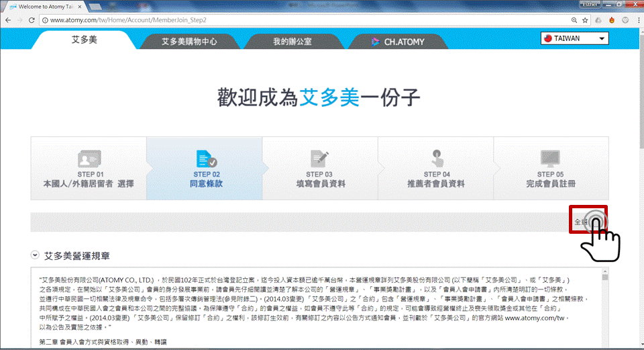The width and height of the screenshot is (644, 350).
Task: Click the STEP 02 同意條款 label
Action: 206,179
